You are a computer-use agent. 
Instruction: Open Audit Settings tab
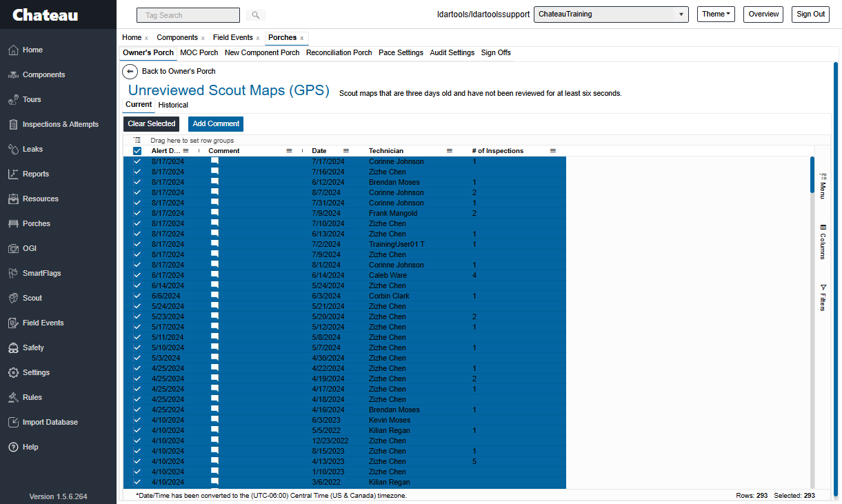click(x=452, y=52)
